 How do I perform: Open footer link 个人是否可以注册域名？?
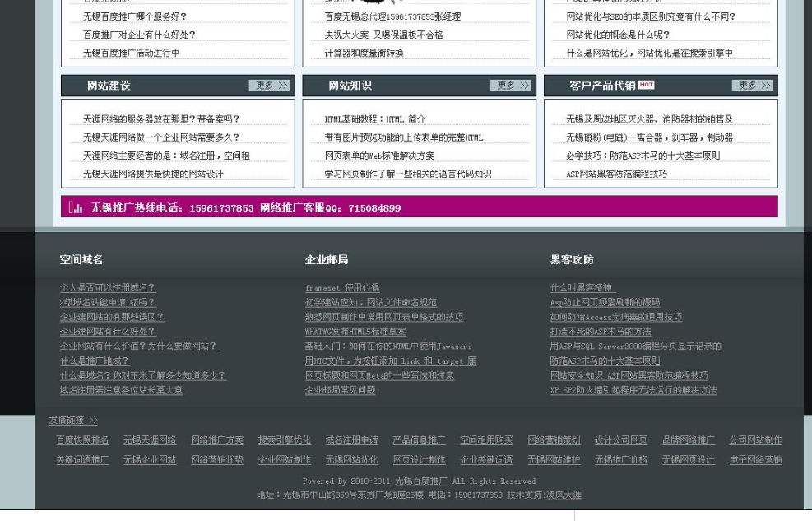point(107,287)
